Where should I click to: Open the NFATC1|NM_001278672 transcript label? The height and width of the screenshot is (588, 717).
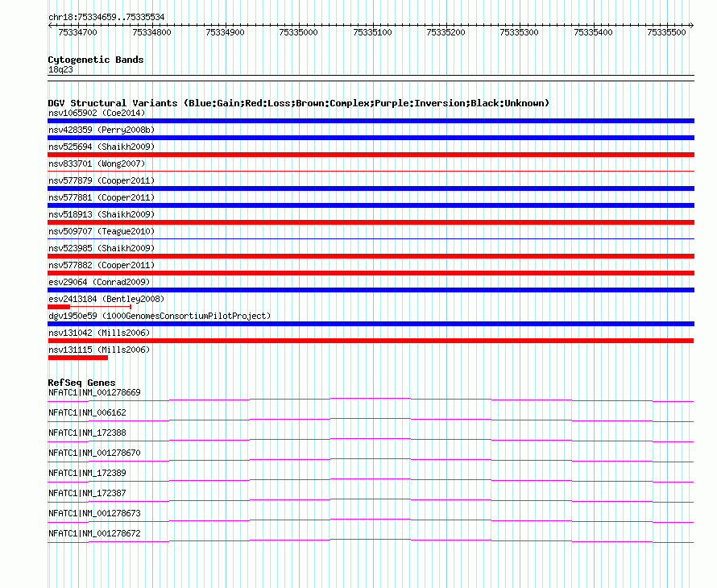[x=94, y=533]
